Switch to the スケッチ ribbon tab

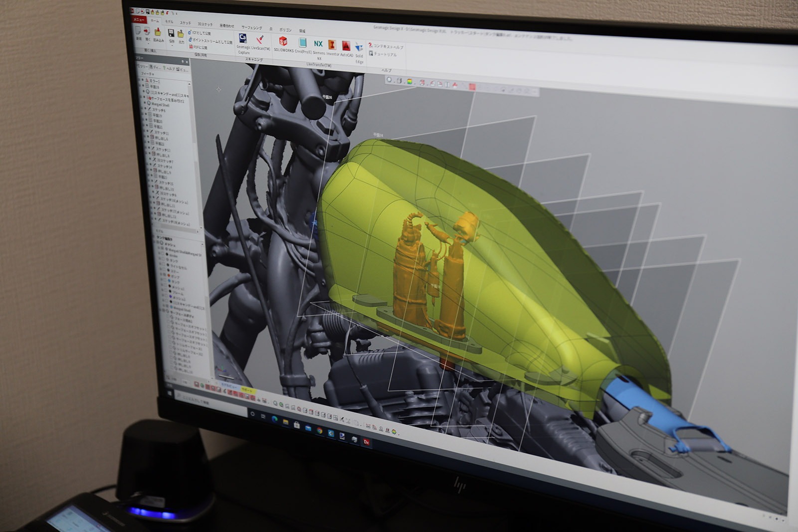(186, 23)
